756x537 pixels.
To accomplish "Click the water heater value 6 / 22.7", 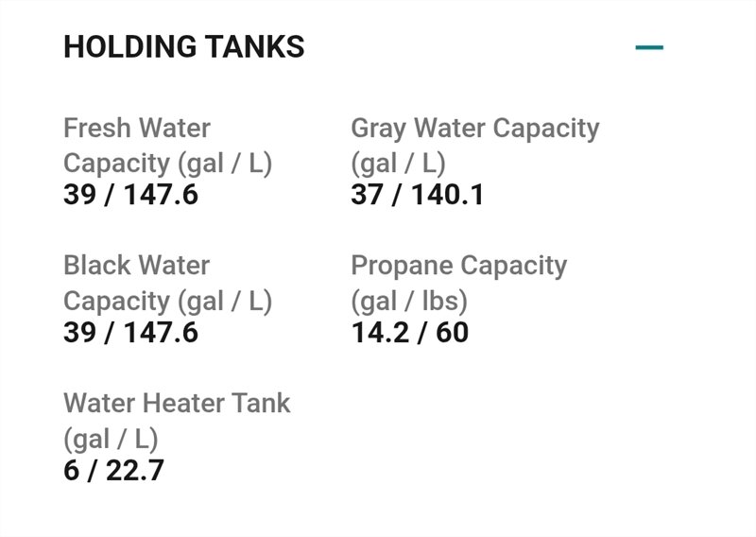I will [x=113, y=470].
